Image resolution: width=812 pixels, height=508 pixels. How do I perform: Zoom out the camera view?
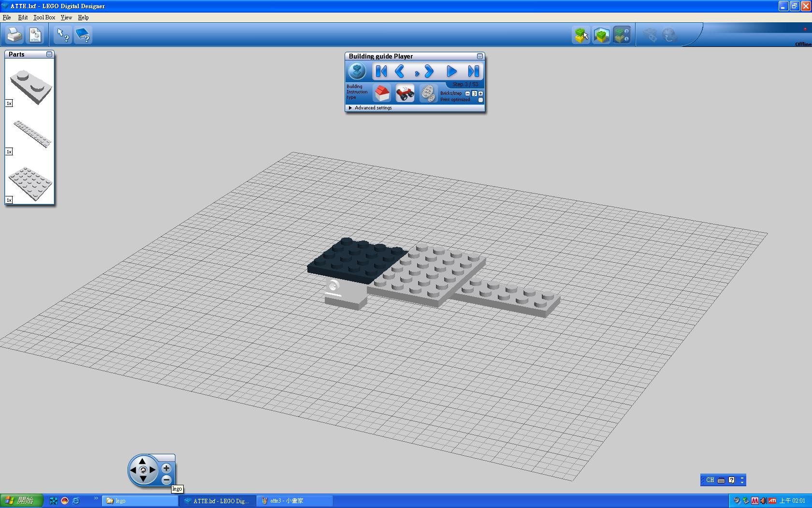(166, 480)
